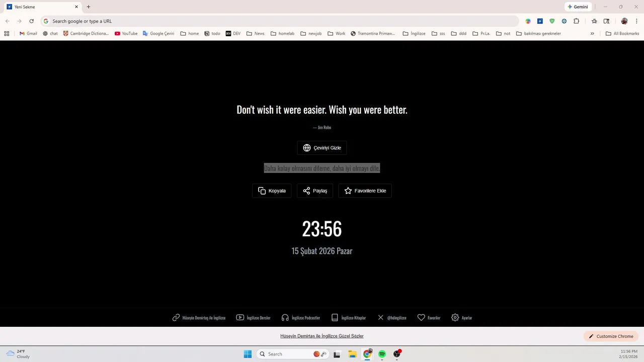
Task: Open the Chrome profile avatar
Action: (624, 21)
